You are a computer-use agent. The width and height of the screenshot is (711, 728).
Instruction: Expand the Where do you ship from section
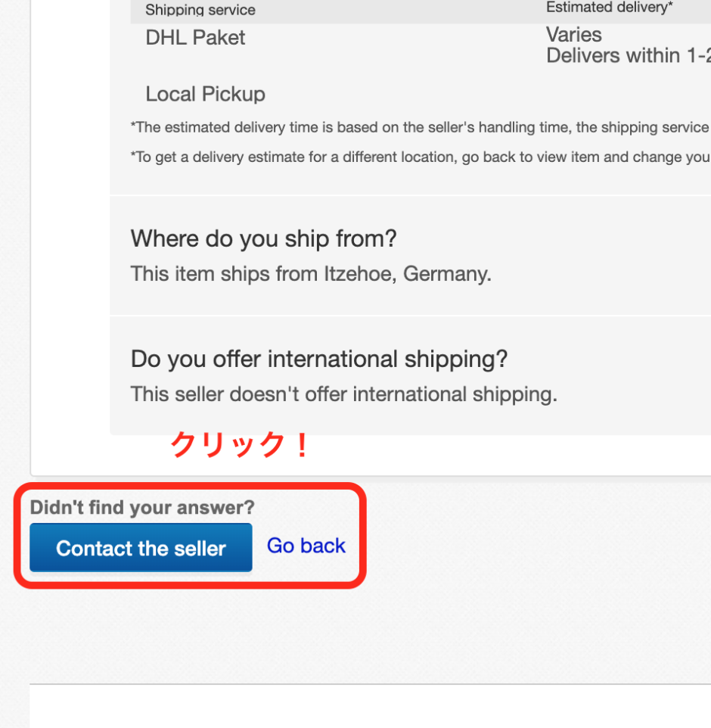tap(263, 238)
